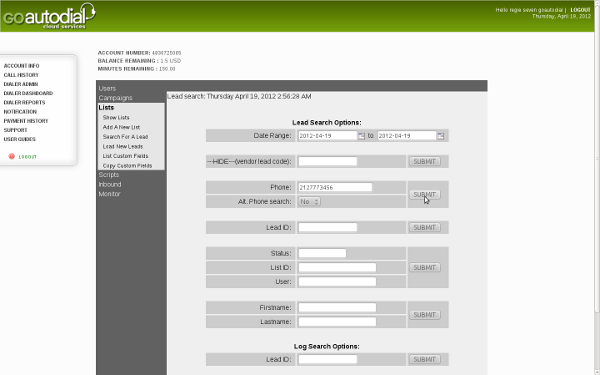600x375 pixels.
Task: Focus the Lastname input field
Action: 337,322
